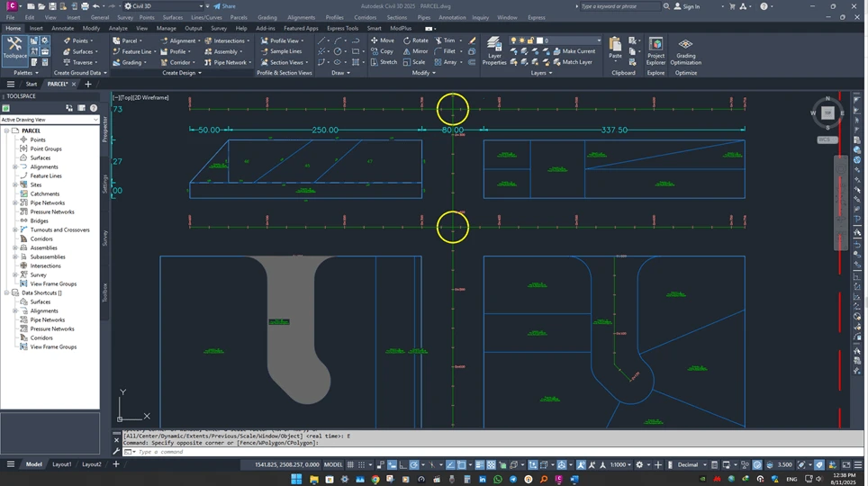Image resolution: width=868 pixels, height=486 pixels.
Task: Click the Paste icon
Action: (x=615, y=47)
